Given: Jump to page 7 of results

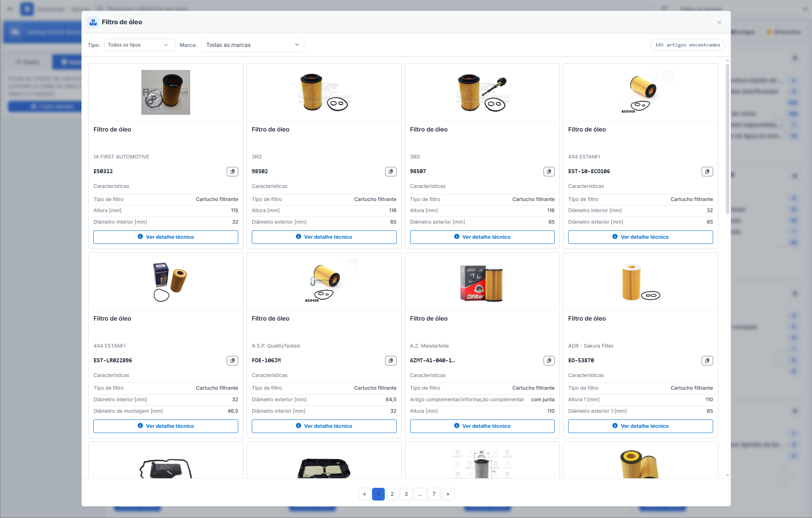Looking at the screenshot, I should pyautogui.click(x=434, y=494).
